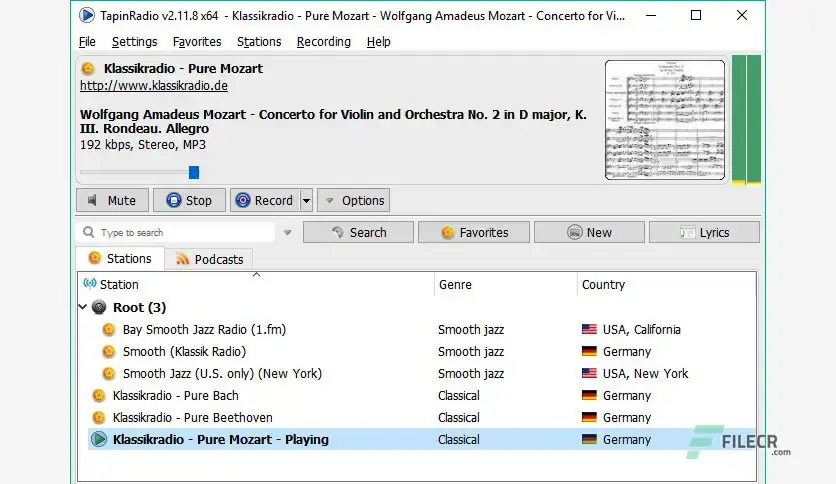
Task: Open the Options dropdown button
Action: pyautogui.click(x=353, y=200)
